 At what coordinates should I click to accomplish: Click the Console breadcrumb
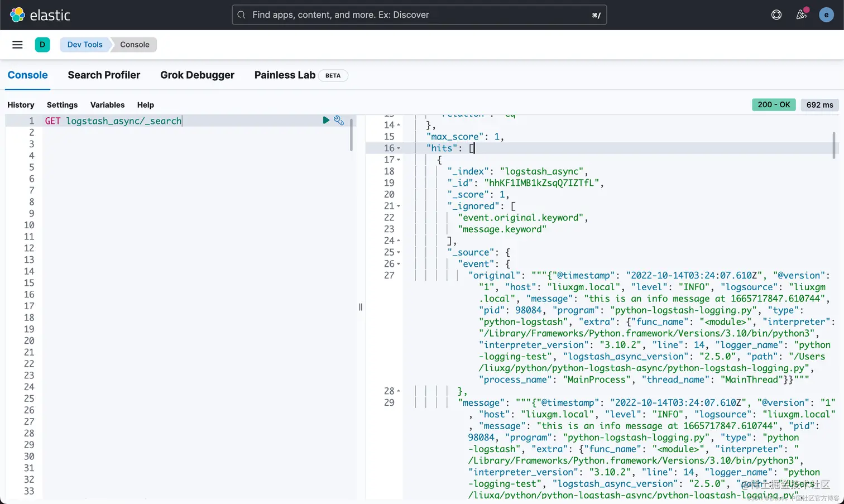pyautogui.click(x=135, y=45)
